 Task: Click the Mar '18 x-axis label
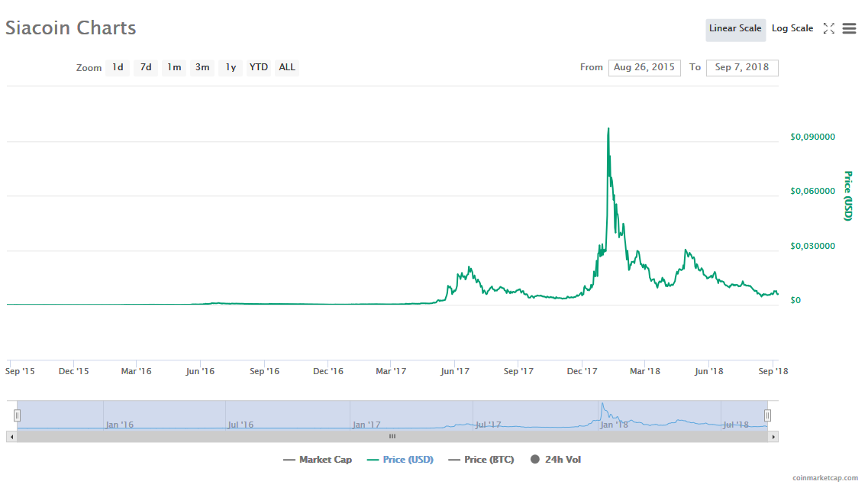click(645, 371)
